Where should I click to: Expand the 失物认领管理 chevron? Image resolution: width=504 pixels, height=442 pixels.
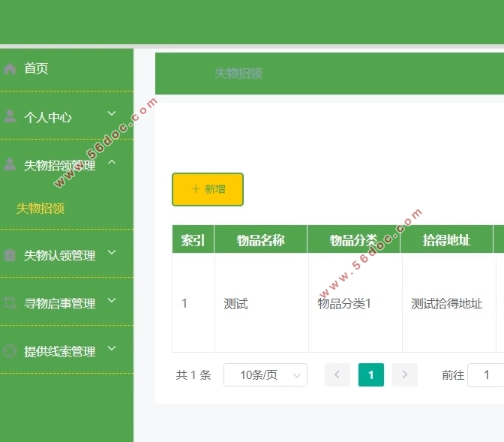pyautogui.click(x=112, y=253)
